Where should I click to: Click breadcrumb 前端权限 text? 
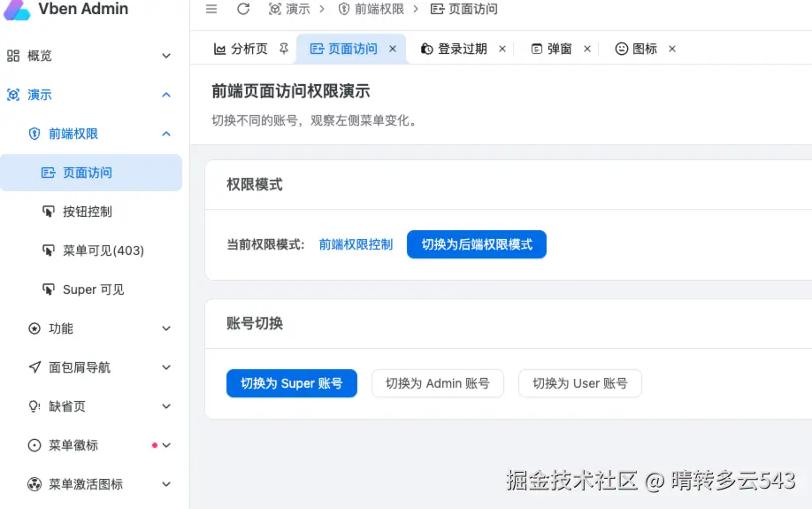tap(379, 9)
